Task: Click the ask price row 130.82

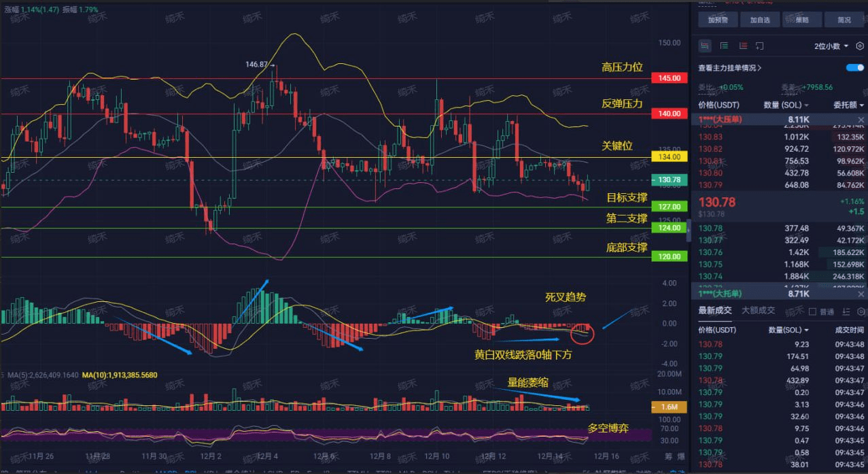Action: point(779,148)
